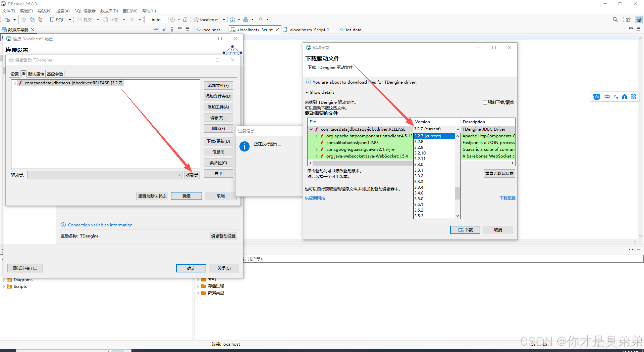Expand com.google.guava:guava:32.1.3-jre row

(x=316, y=149)
